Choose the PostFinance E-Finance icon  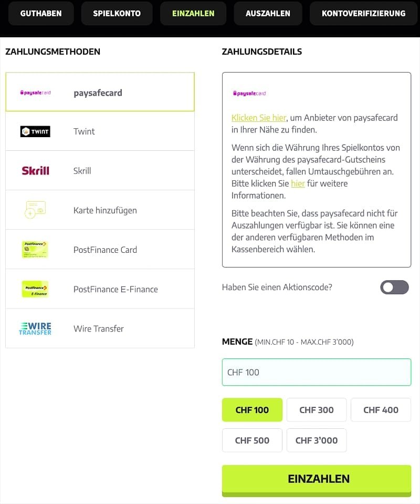pos(34,289)
